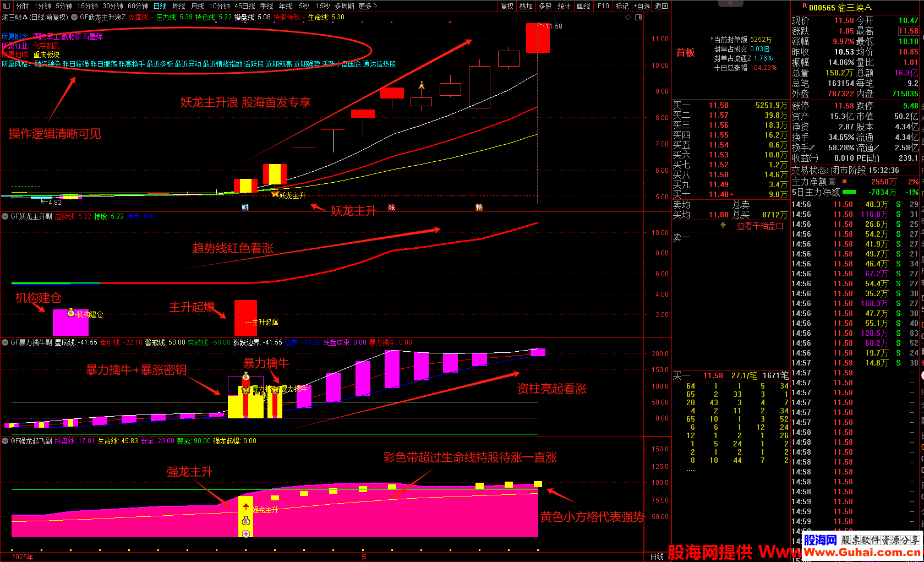Open the 统计 statistics tool
This screenshot has height=562, width=924.
(x=564, y=6)
